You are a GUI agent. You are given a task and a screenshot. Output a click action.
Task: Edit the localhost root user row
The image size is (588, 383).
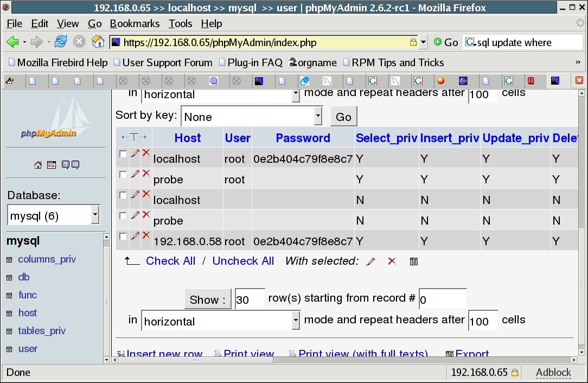click(135, 153)
